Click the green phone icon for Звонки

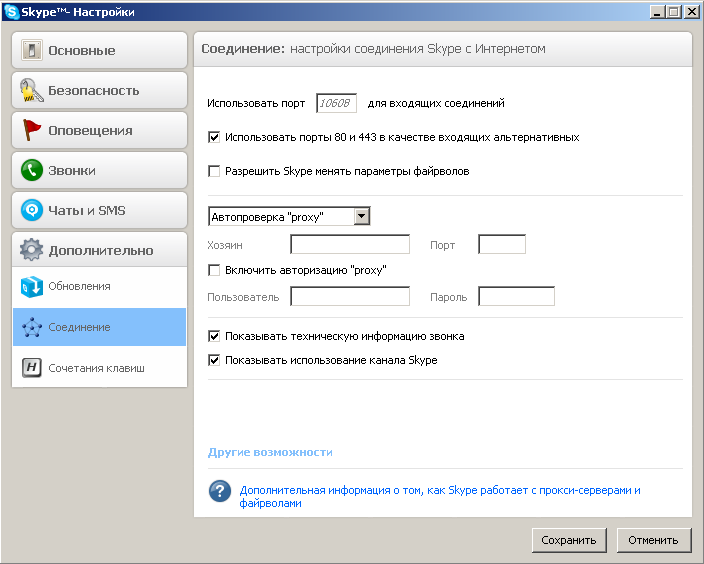tap(31, 170)
